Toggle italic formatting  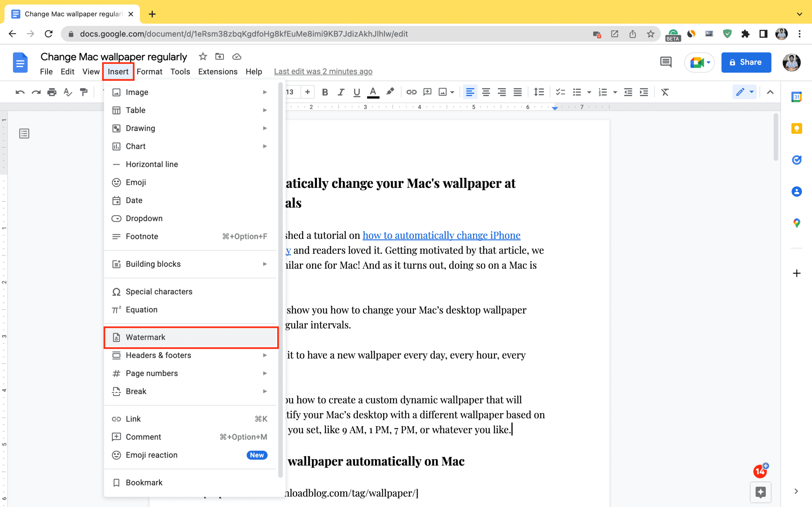coord(341,92)
